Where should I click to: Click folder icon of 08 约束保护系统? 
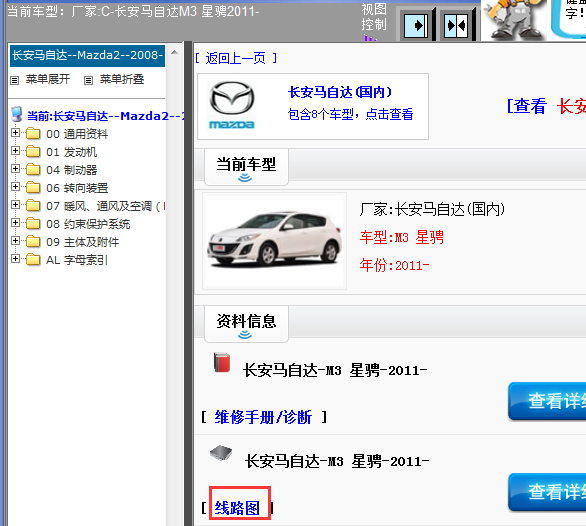[33, 224]
